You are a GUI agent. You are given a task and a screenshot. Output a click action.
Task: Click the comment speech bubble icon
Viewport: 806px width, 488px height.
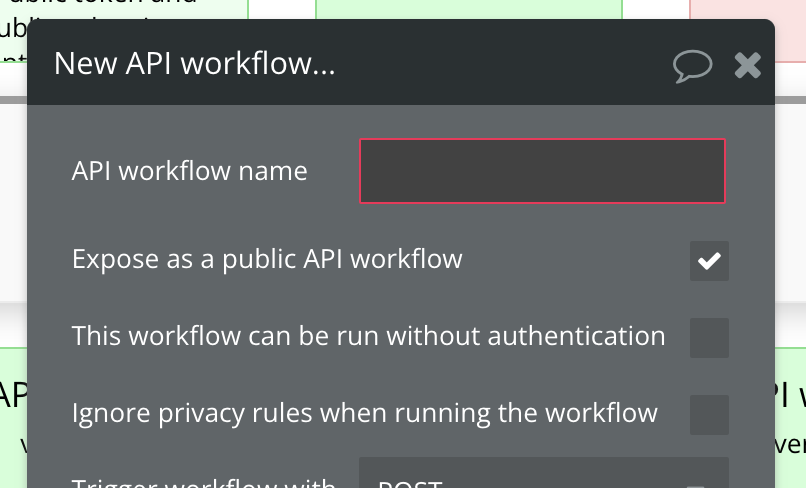tap(692, 66)
